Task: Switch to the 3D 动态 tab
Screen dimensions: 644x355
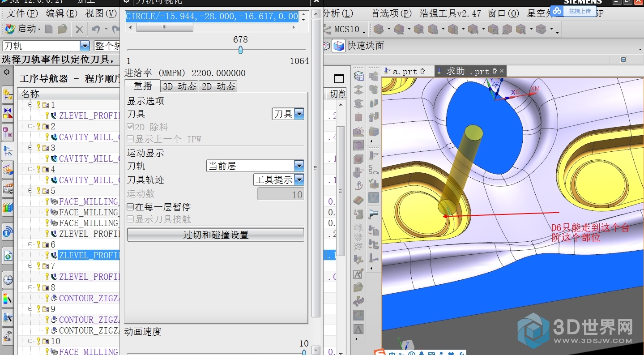Action: [x=179, y=86]
